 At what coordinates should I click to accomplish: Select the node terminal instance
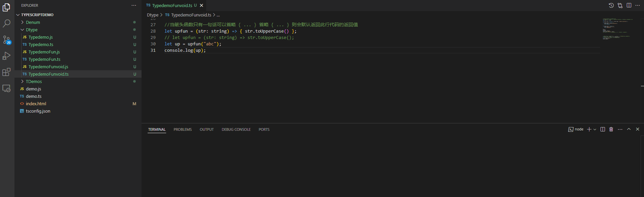point(576,129)
